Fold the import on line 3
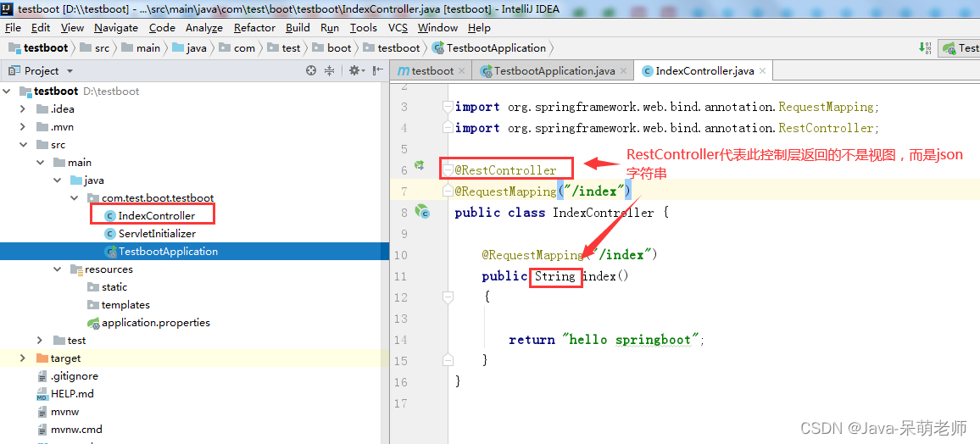Viewport: 980px width, 444px height. coord(448,107)
